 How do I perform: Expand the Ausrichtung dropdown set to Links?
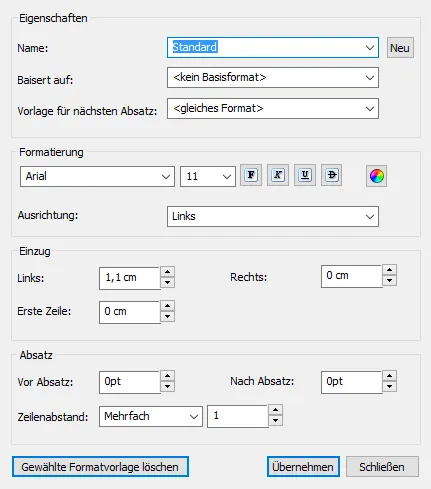pos(369,217)
